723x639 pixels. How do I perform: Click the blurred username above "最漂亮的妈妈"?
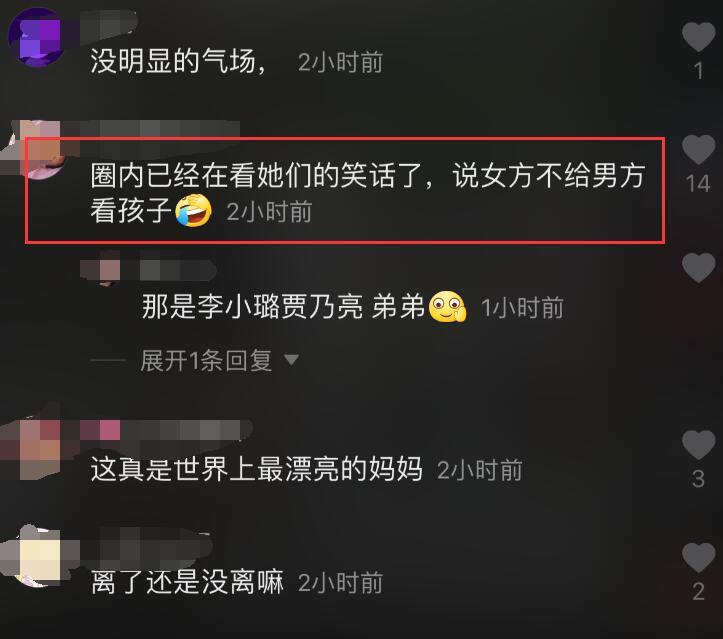pyautogui.click(x=166, y=430)
